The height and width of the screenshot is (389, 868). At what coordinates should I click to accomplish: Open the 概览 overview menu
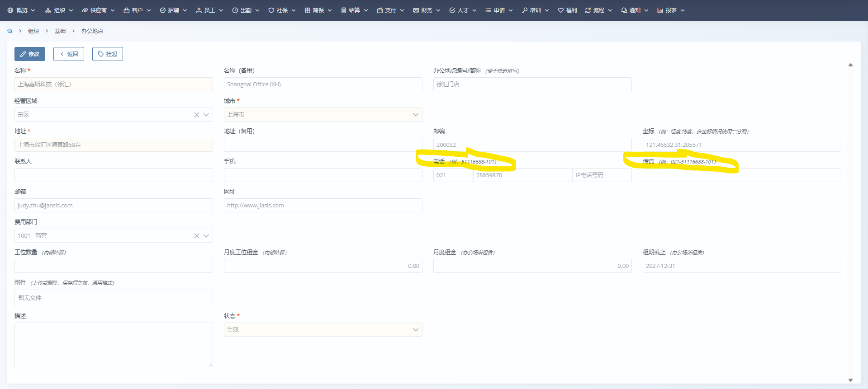coord(22,10)
